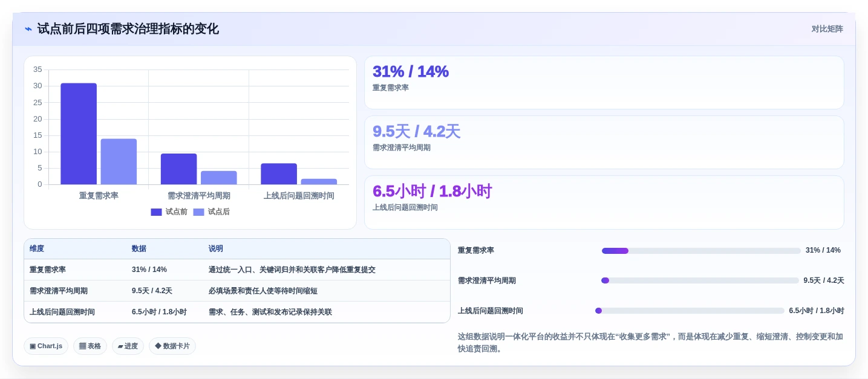Viewport: 868px width, 379px height.
Task: Click the 重复需求率 label in the first card
Action: (391, 88)
